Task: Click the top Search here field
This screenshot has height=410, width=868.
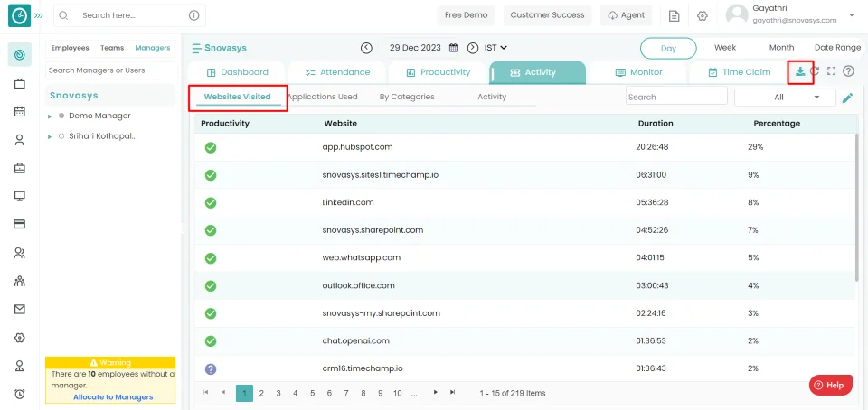Action: 129,15
